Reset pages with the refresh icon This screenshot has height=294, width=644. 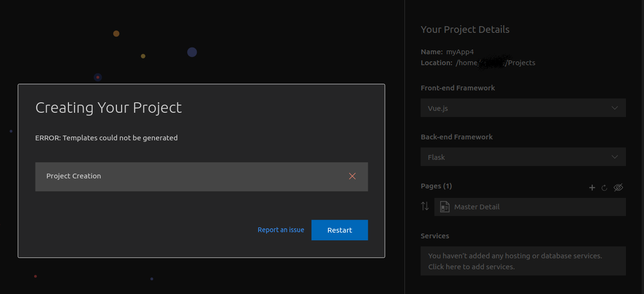point(605,187)
